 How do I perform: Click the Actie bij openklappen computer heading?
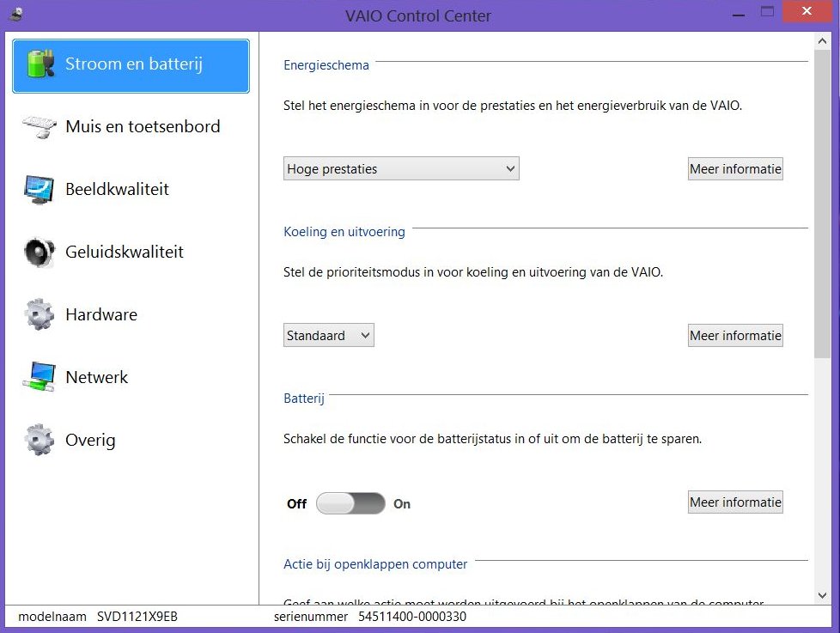[x=375, y=564]
